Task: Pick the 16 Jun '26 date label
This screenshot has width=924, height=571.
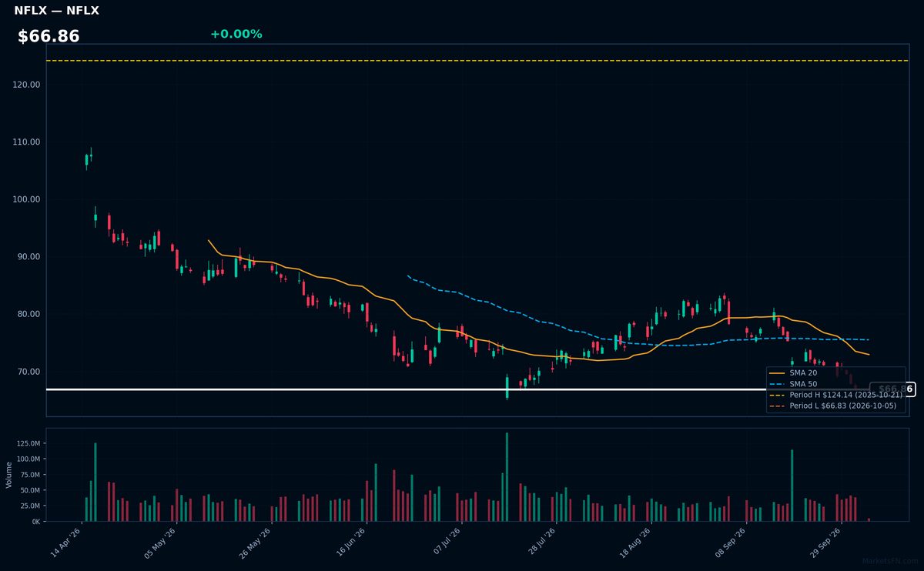Action: [x=350, y=543]
